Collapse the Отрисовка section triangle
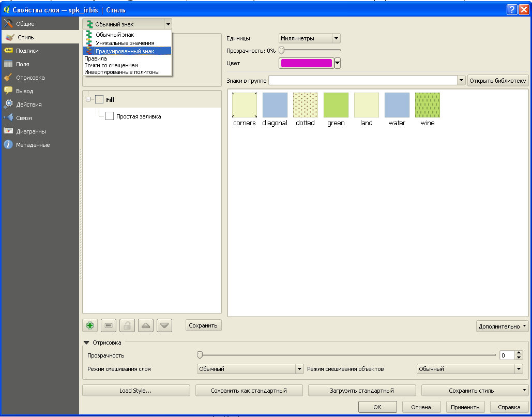 pos(86,342)
